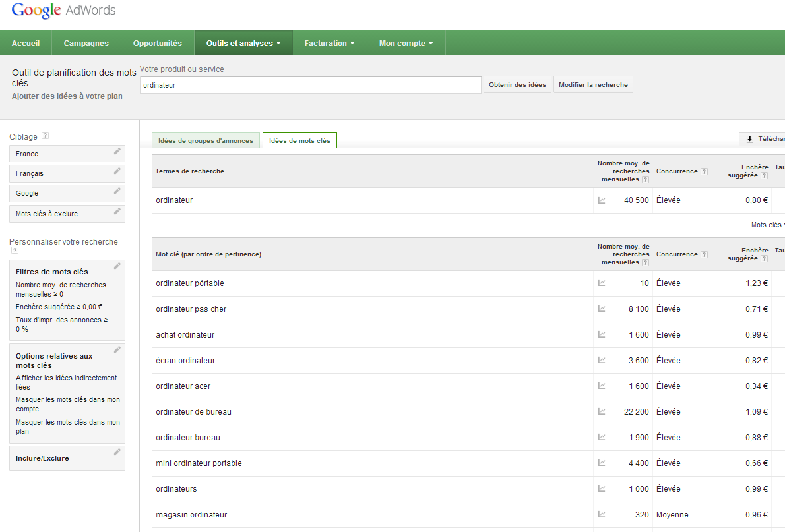Expand the Facturation dropdown menu
Viewport: 785px width, 532px height.
pos(329,44)
